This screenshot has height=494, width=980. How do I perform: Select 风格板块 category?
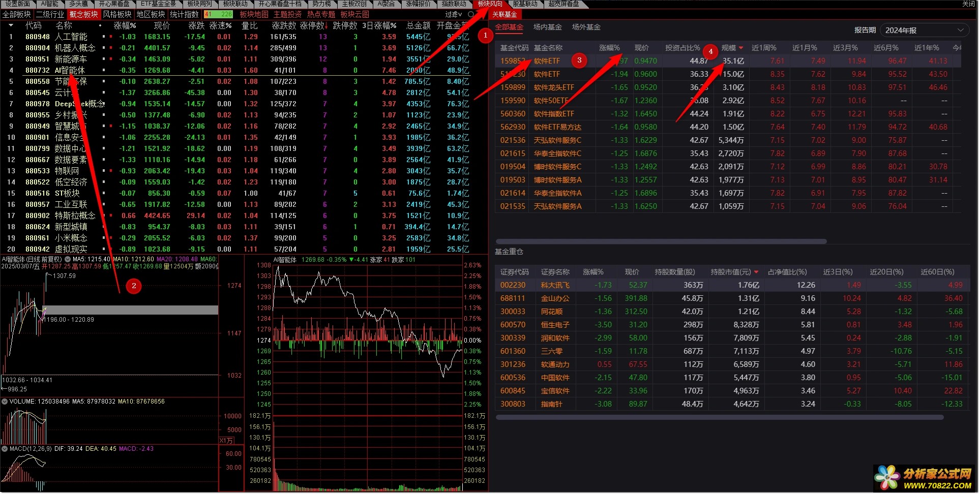117,14
